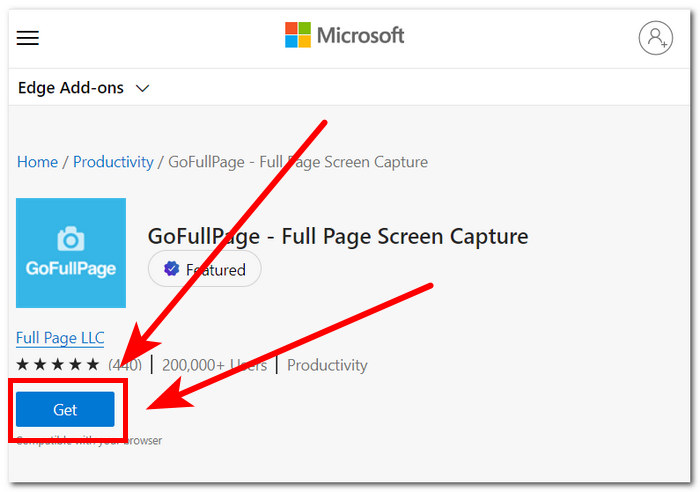
Task: Click the Productivity category label
Action: click(x=327, y=365)
